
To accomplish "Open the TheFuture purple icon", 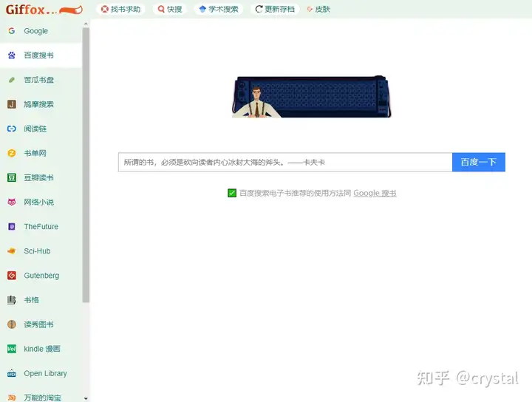I will (x=12, y=227).
